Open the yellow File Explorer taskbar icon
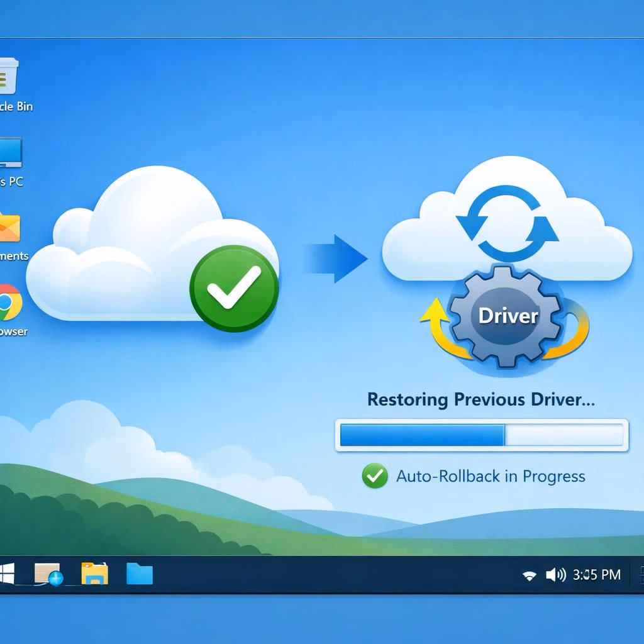The height and width of the screenshot is (644, 644). 95,574
